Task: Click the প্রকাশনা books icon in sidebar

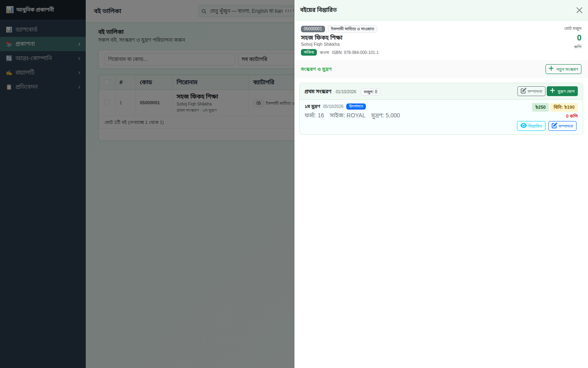Action: 9,44
